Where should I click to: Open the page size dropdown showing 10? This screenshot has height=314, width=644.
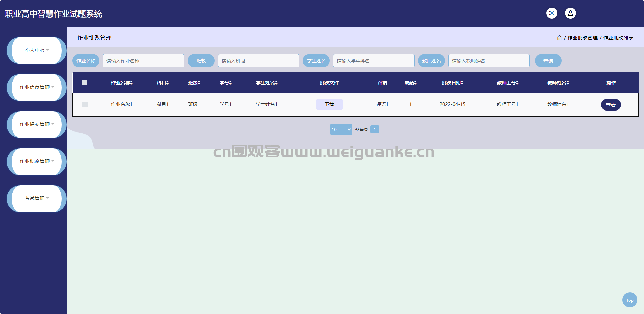point(341,129)
